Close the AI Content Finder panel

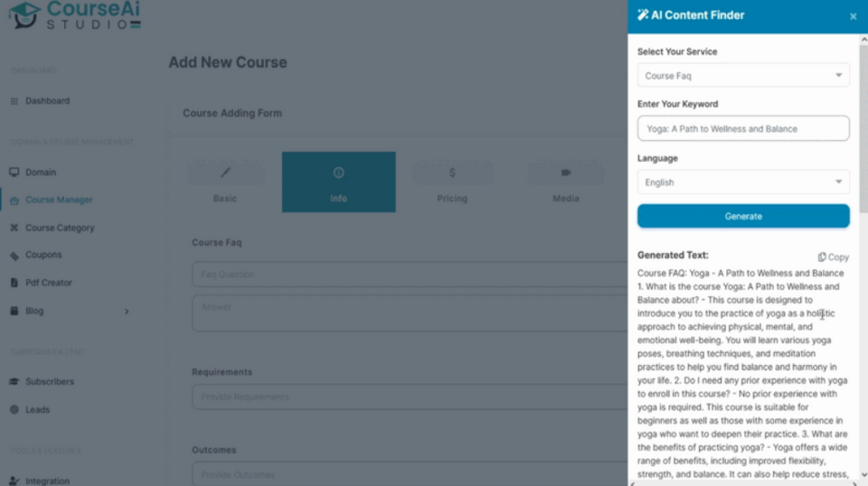tap(853, 16)
